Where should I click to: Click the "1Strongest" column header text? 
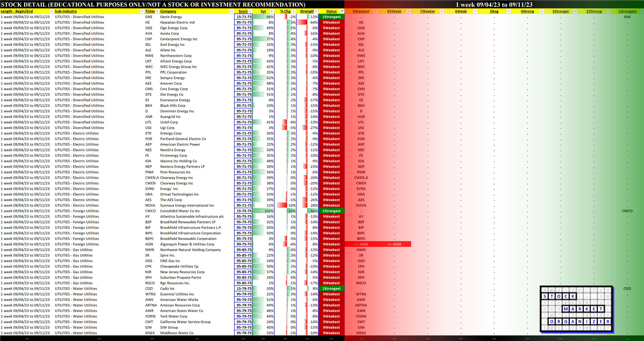tap(627, 11)
